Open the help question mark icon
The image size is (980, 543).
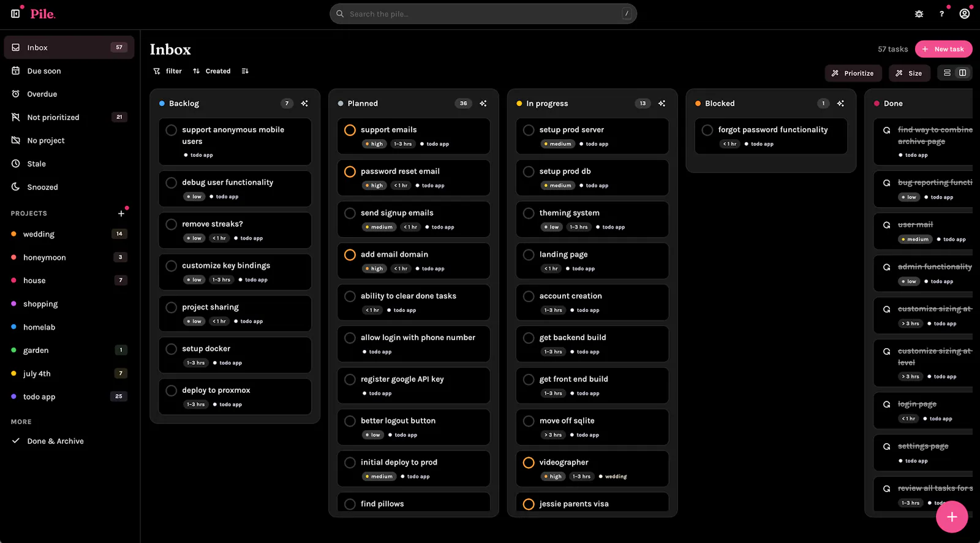tap(941, 13)
